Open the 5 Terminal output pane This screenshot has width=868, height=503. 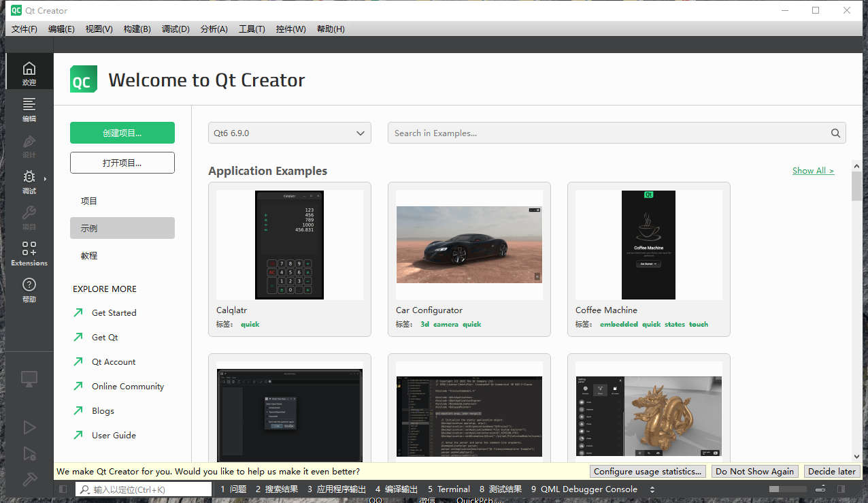[x=449, y=489]
